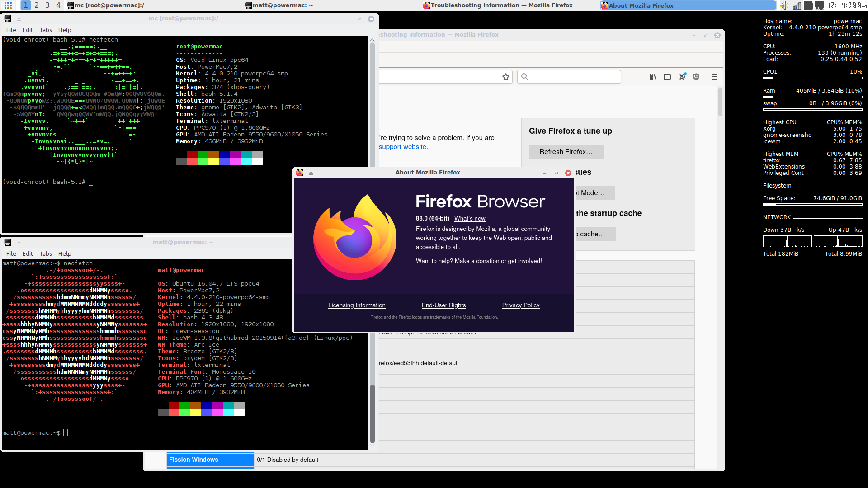Open the Firefox hamburger menu
This screenshot has width=868, height=488.
(715, 77)
